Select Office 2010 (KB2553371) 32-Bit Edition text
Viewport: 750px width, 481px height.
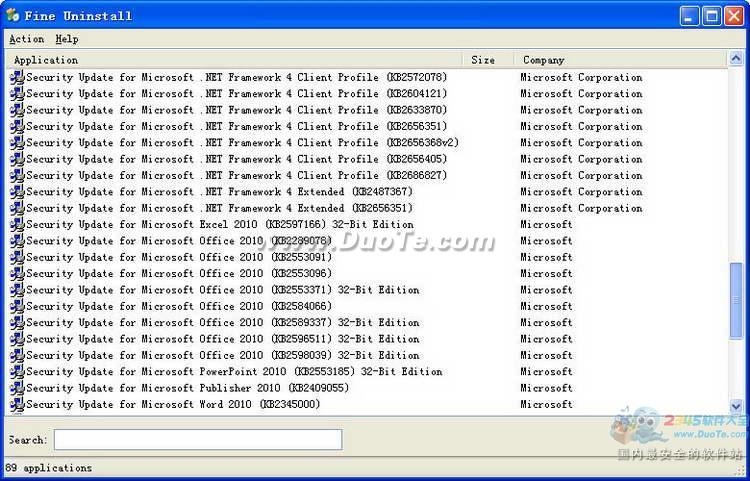click(x=223, y=290)
